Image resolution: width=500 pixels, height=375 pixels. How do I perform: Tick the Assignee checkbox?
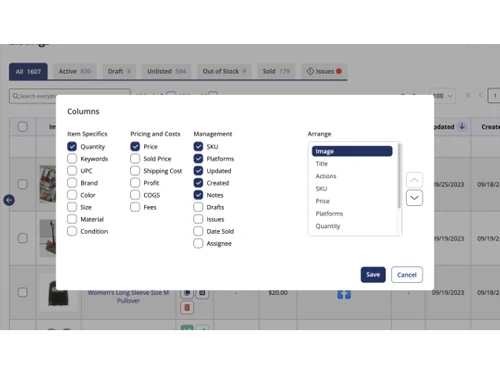(198, 243)
